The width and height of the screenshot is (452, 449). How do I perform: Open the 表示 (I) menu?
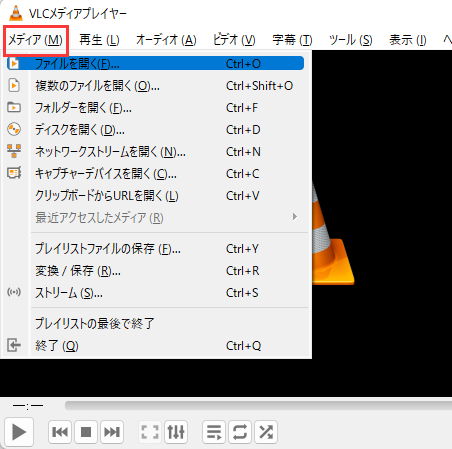(x=408, y=40)
